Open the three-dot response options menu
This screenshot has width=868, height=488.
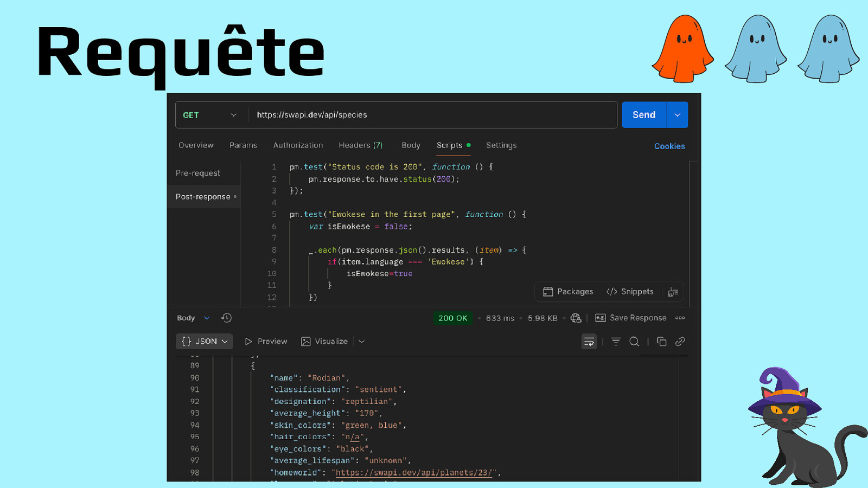point(680,318)
